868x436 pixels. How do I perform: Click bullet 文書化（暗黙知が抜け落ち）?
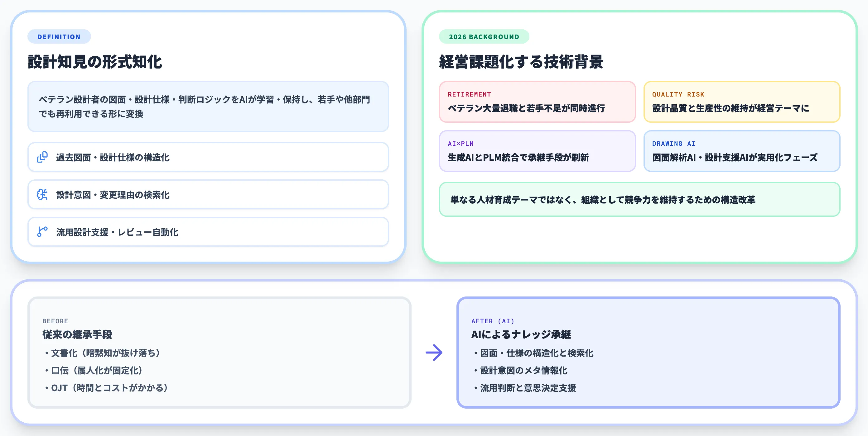[x=103, y=353]
